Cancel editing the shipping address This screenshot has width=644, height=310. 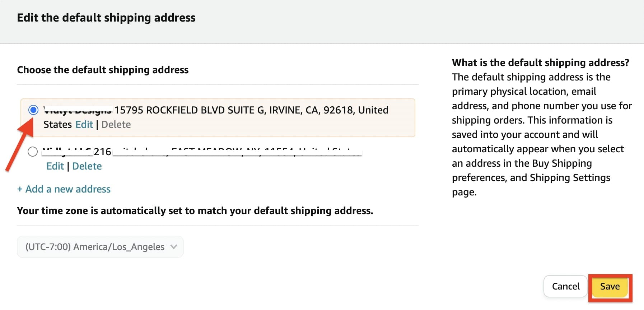point(565,286)
